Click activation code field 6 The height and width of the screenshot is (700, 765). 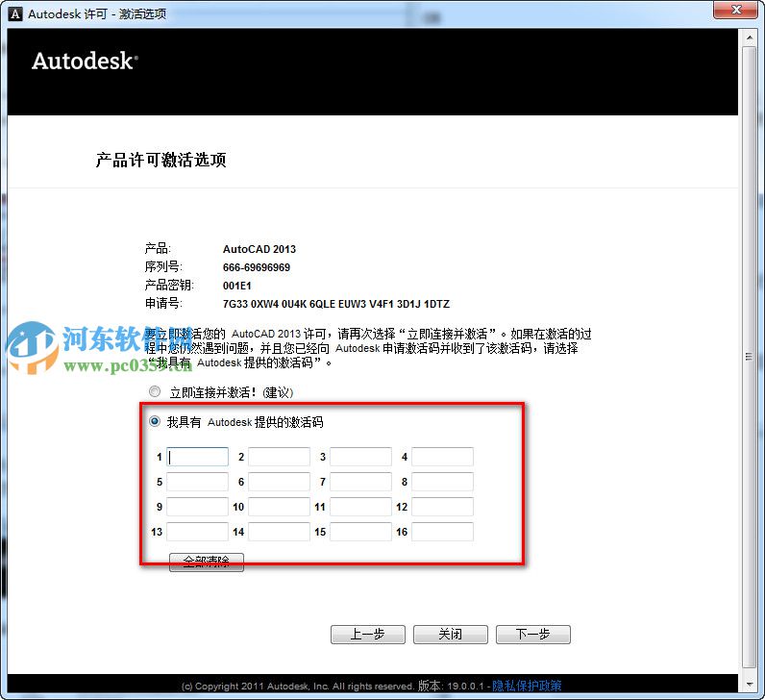coord(279,482)
